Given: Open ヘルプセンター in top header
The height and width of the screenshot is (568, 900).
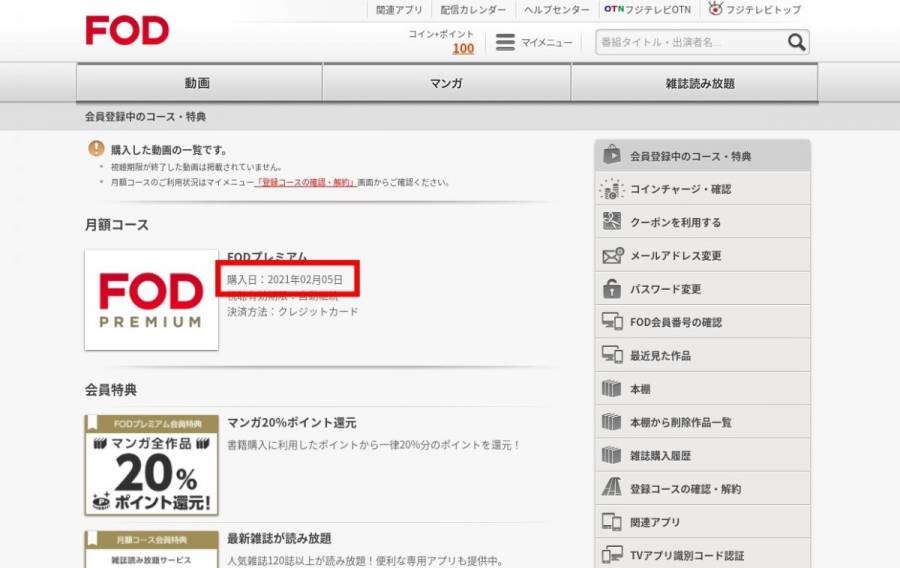Looking at the screenshot, I should tap(556, 10).
